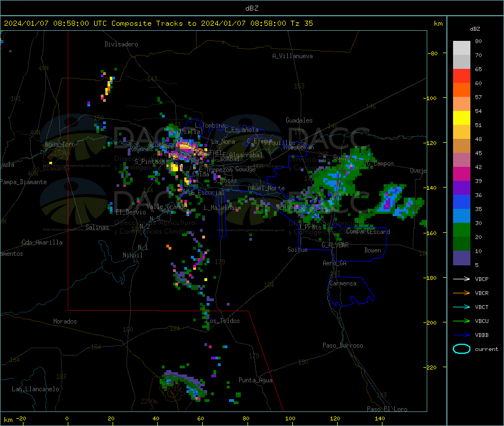This screenshot has height=426, width=504.
Task: Click the blue echo cell east of G_Campos
Action: pyautogui.click(x=390, y=199)
